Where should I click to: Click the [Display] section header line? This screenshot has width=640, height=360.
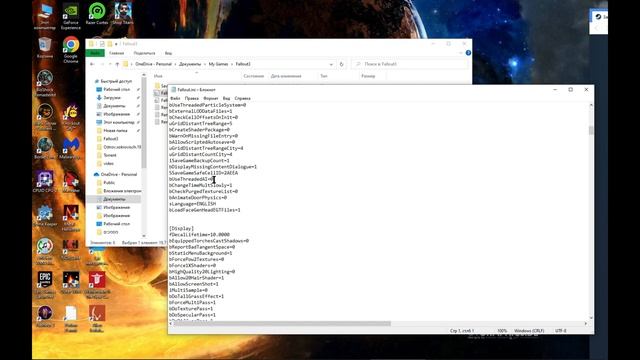coord(182,228)
